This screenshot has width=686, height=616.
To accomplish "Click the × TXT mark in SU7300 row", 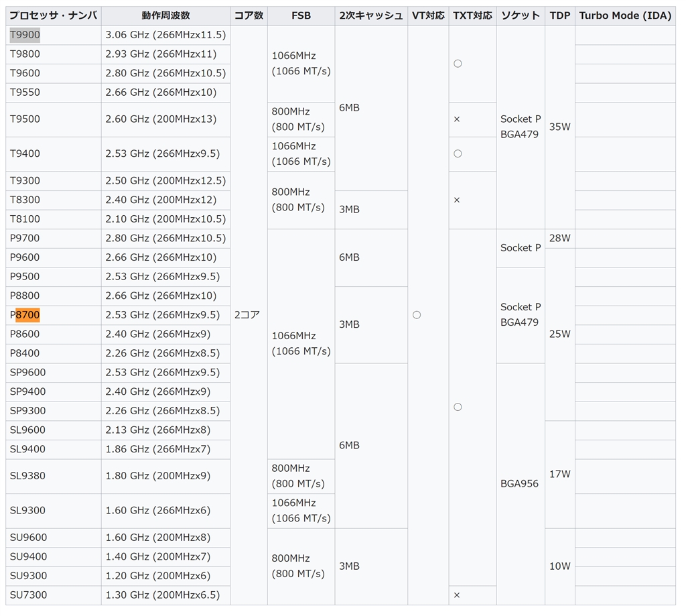I will (x=457, y=595).
